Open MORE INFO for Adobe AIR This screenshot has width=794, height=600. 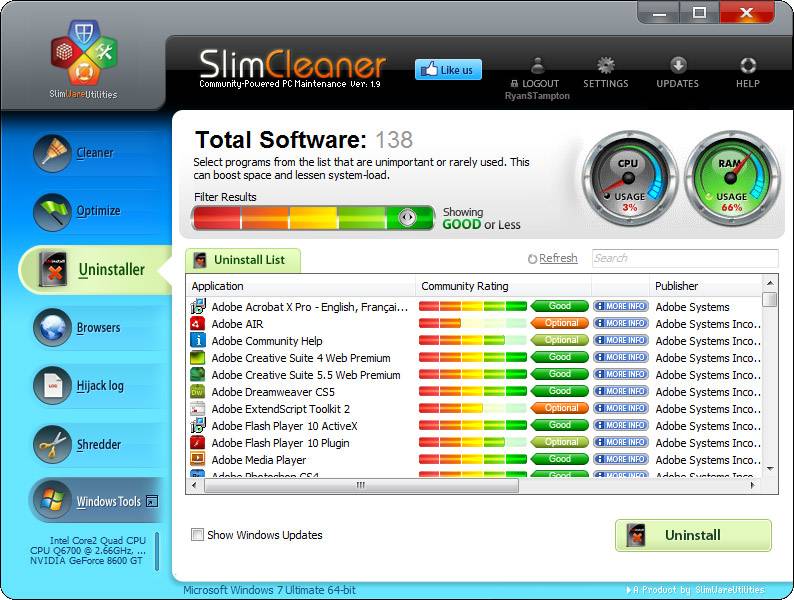click(x=621, y=323)
